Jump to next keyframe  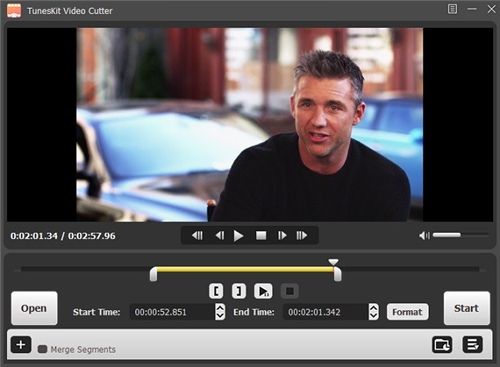(302, 236)
